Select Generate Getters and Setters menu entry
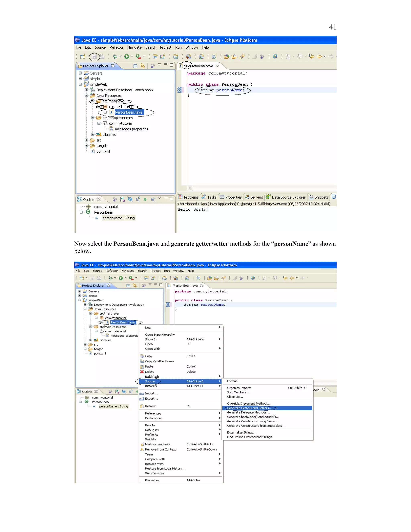 coord(267,408)
